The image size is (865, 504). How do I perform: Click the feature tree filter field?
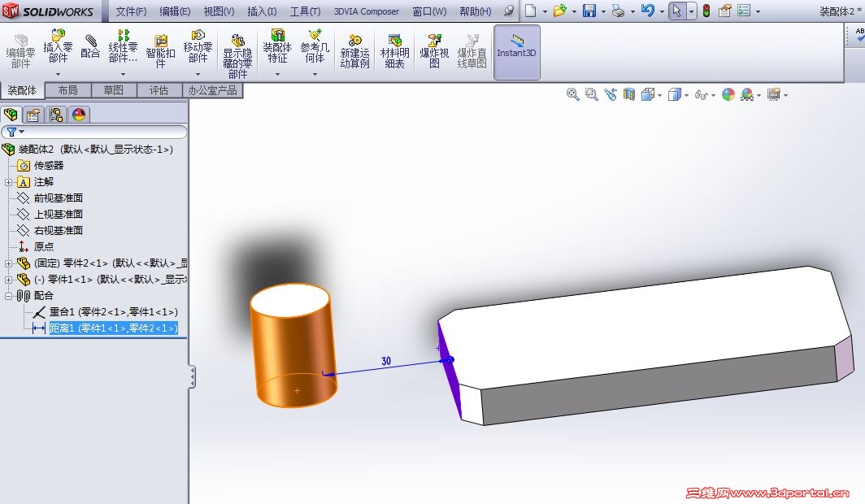[93, 132]
